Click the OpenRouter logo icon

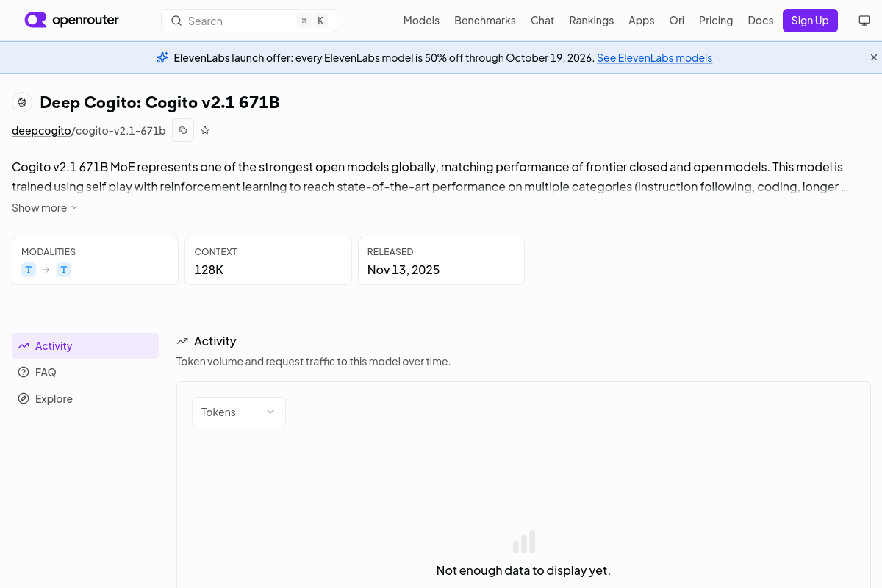[35, 20]
